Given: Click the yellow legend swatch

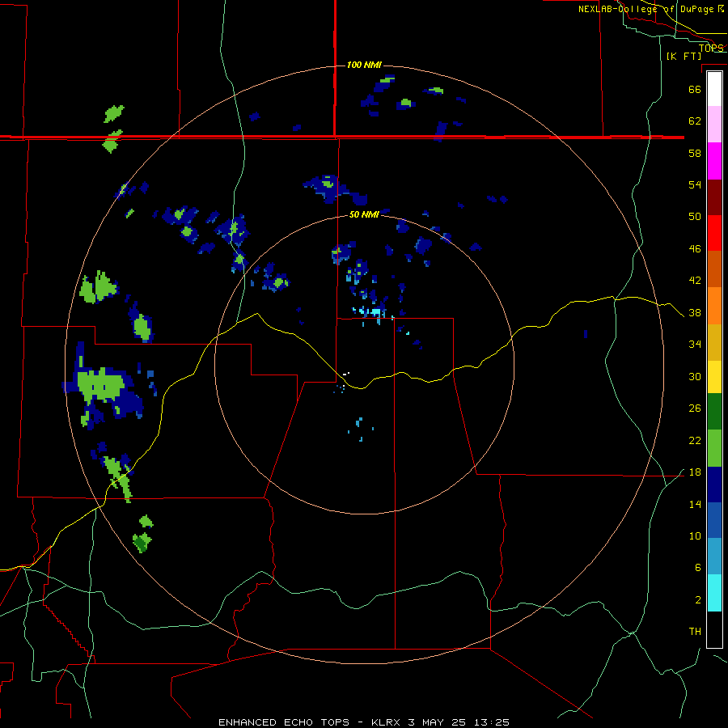Looking at the screenshot, I should pos(714,377).
